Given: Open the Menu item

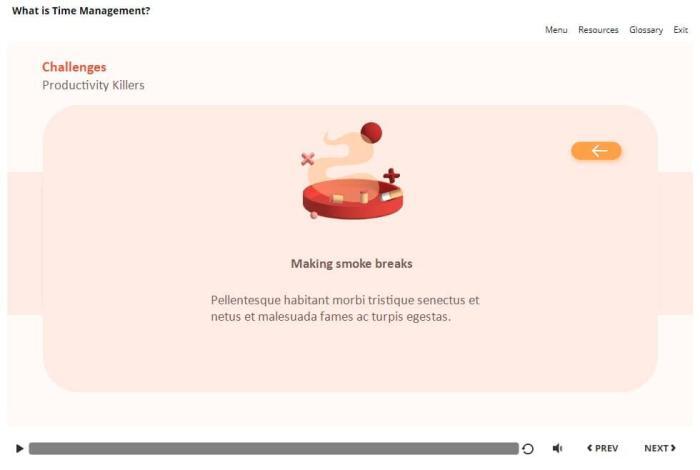Looking at the screenshot, I should (556, 30).
